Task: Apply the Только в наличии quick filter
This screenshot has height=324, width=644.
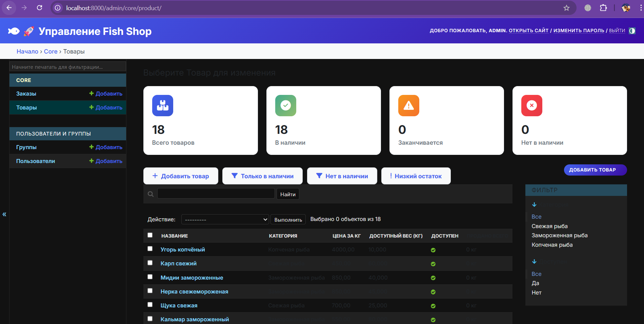Action: [x=262, y=176]
